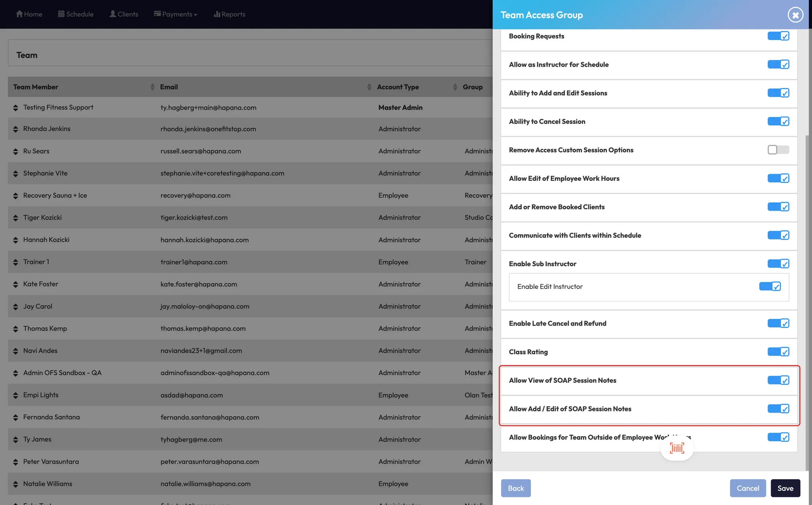Screen dimensions: 812x505
Task: Click the Reports bar chart icon
Action: (x=217, y=14)
